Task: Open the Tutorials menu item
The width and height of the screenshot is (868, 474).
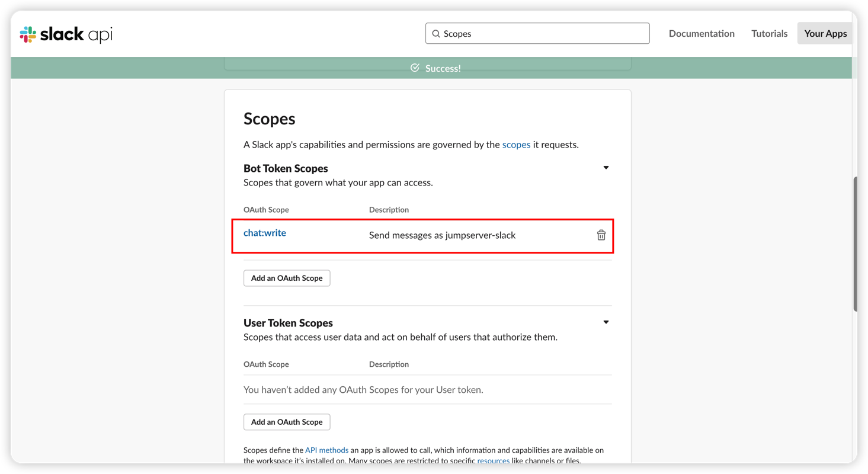Action: [x=769, y=34]
